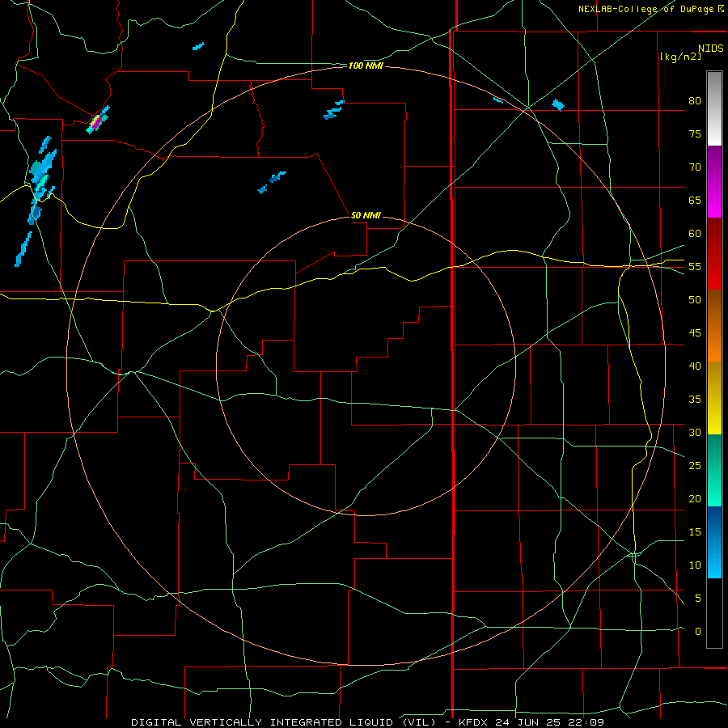The height and width of the screenshot is (728, 728).
Task: Click the 80 value on the VIL scale
Action: [695, 101]
